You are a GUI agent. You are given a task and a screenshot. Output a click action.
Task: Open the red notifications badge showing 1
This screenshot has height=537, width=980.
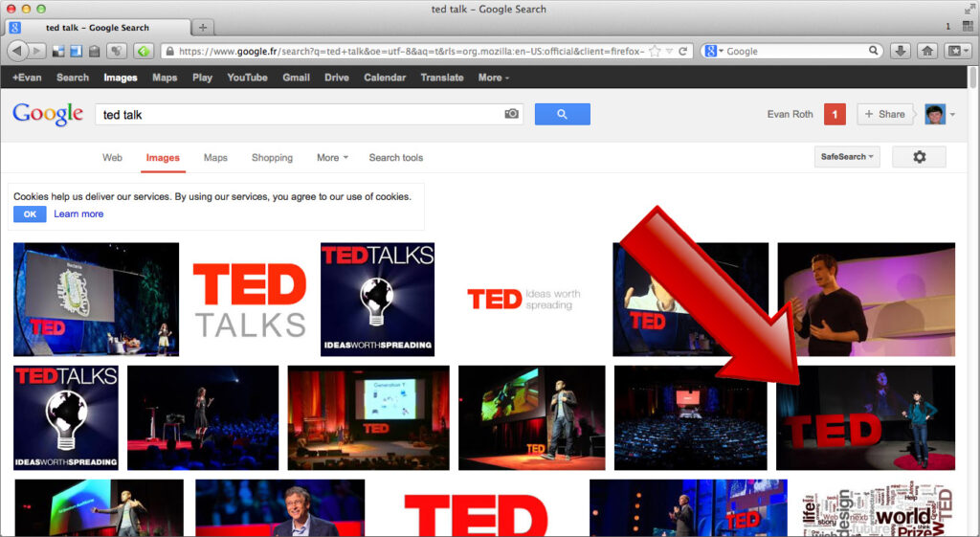(835, 115)
